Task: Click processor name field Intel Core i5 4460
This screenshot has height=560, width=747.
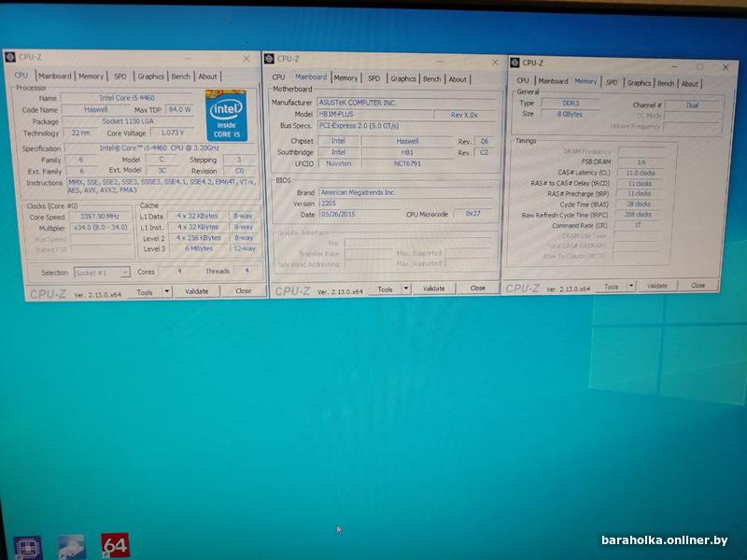Action: pyautogui.click(x=127, y=98)
